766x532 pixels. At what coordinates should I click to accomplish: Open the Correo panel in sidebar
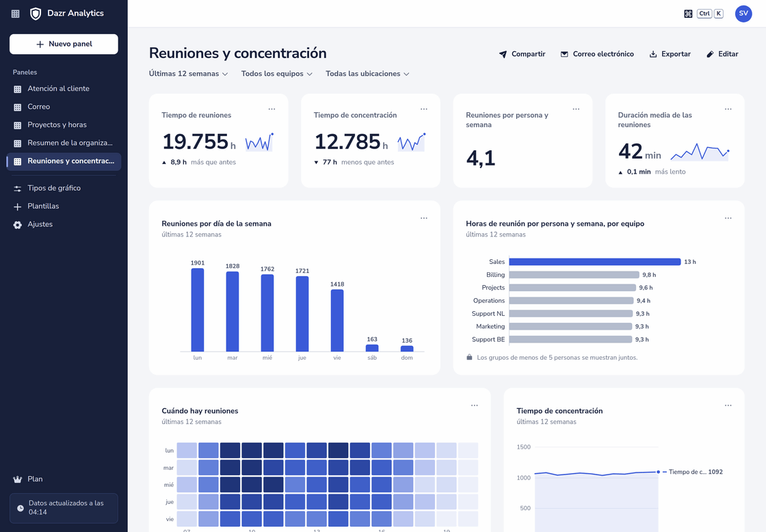pos(64,107)
